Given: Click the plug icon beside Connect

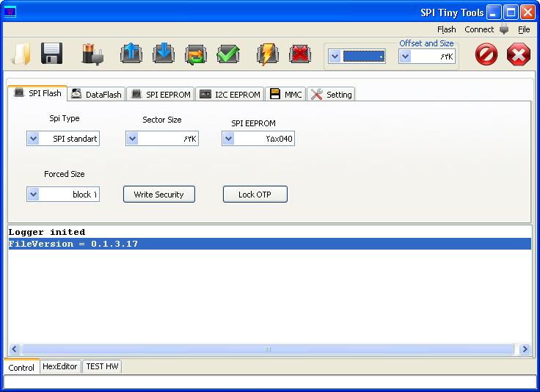Looking at the screenshot, I should pos(504,29).
